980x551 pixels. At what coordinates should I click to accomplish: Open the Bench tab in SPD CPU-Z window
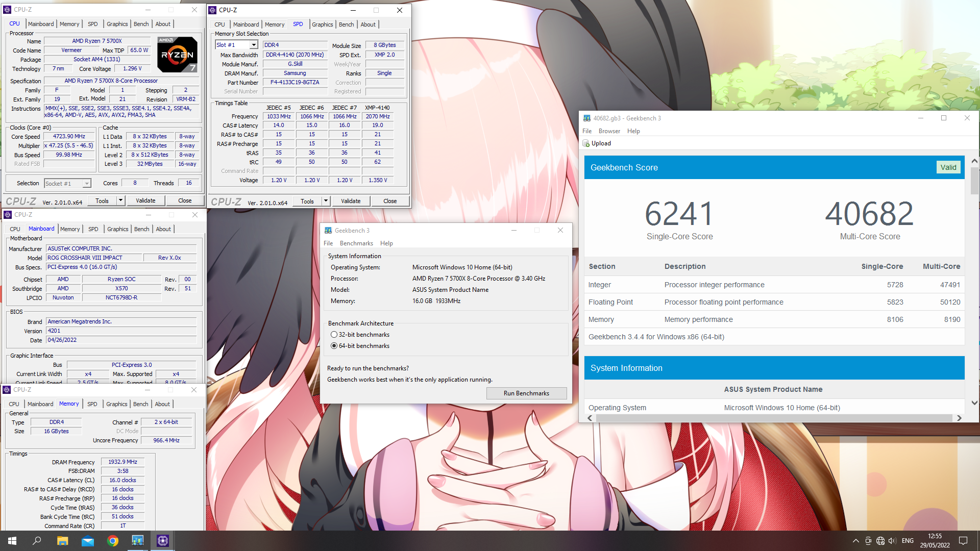pyautogui.click(x=346, y=24)
